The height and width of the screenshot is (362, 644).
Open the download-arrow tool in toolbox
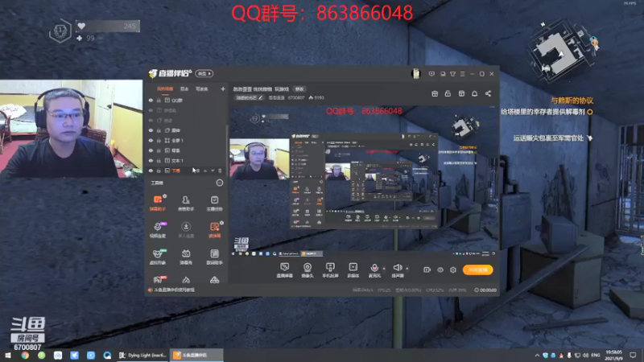186,230
